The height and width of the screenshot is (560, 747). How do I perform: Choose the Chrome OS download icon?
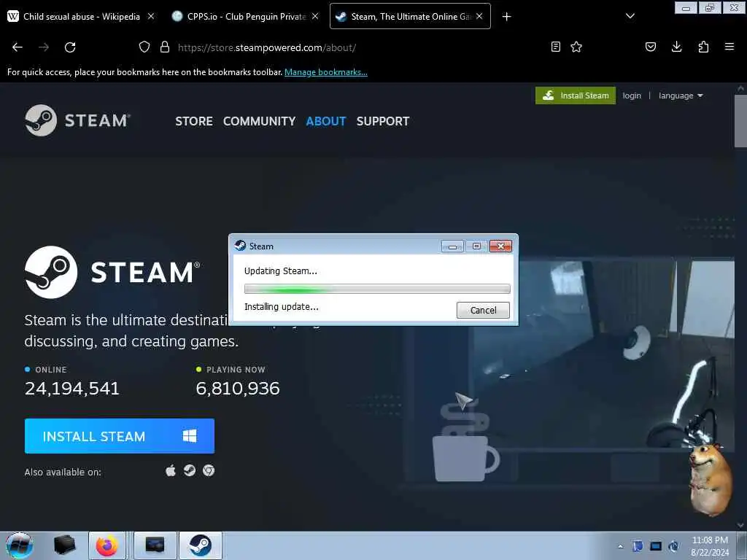click(x=209, y=471)
